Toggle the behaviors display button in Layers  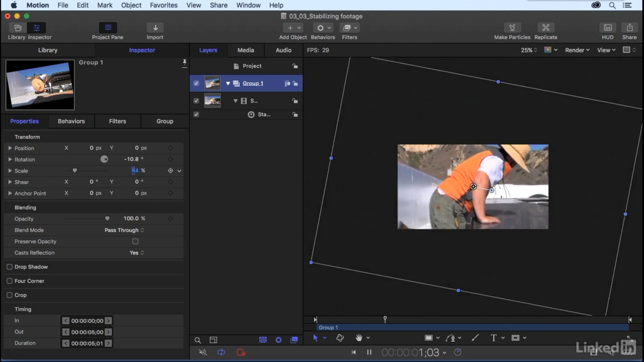(278, 340)
